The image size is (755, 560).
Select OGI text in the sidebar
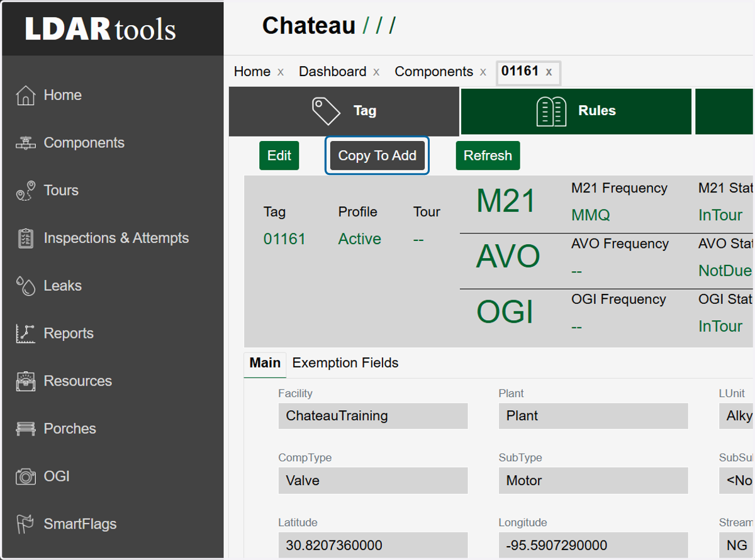[57, 476]
